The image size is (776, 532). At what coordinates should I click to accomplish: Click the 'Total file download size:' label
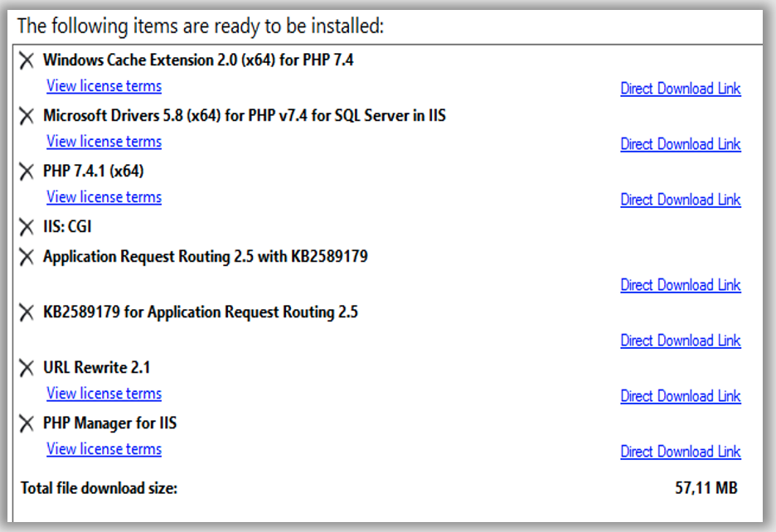(x=99, y=488)
